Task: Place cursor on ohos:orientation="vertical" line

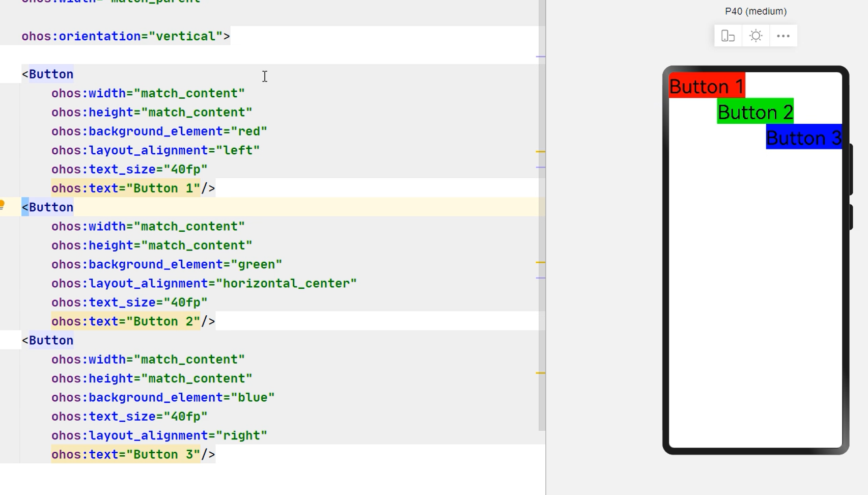Action: tap(126, 36)
